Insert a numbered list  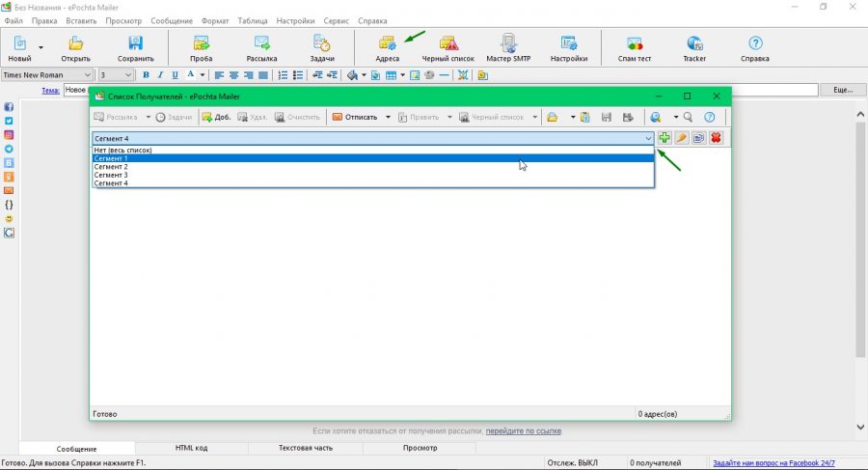(x=283, y=75)
